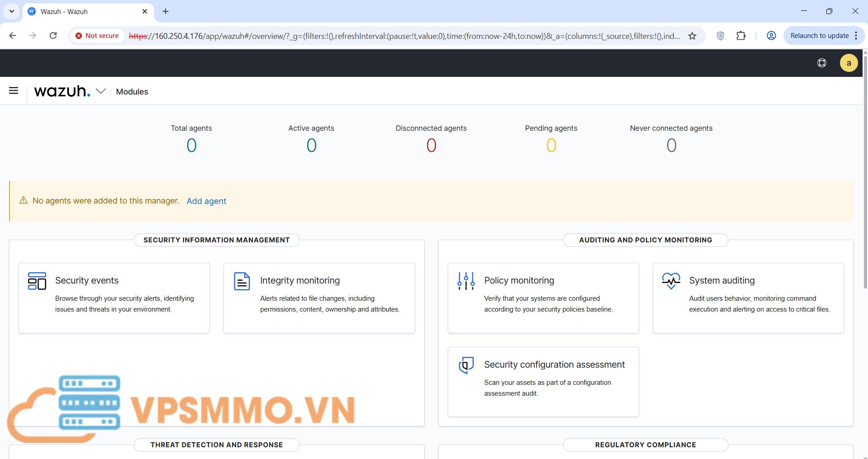Click the Total agents count
Image resolution: width=868 pixels, height=459 pixels.
tap(191, 146)
